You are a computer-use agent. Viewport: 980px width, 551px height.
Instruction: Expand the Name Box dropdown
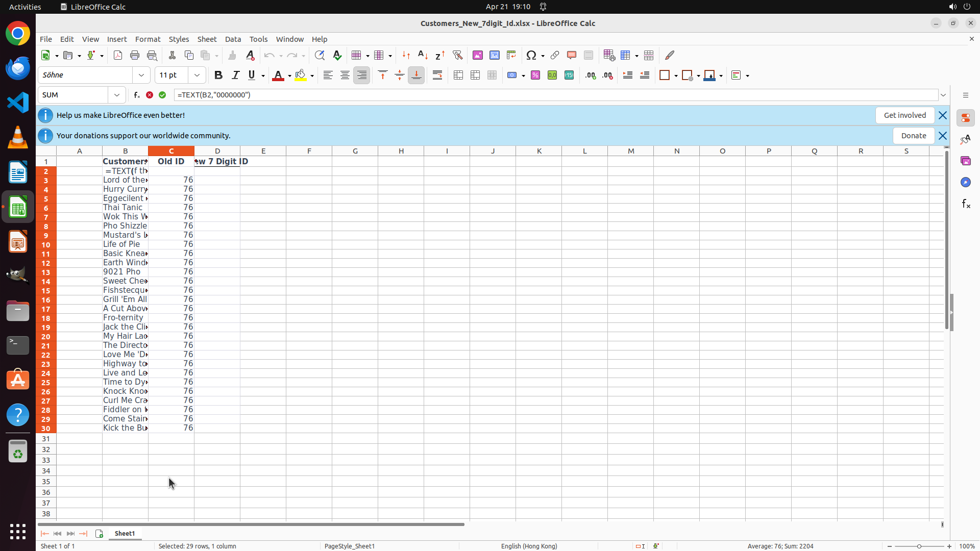tap(117, 95)
